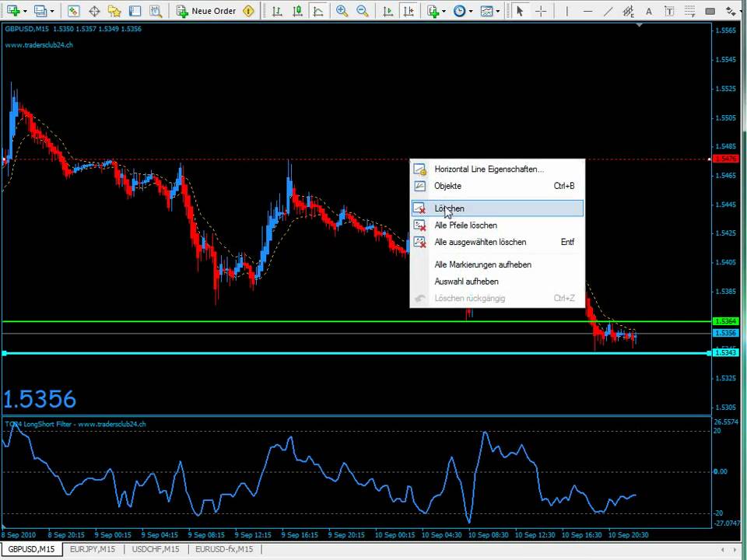Open the Navigator folder-star icon
The height and width of the screenshot is (560, 747).
pyautogui.click(x=114, y=10)
